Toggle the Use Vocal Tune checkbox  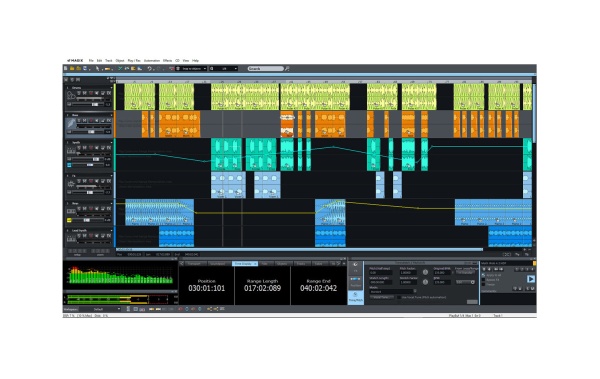click(399, 297)
